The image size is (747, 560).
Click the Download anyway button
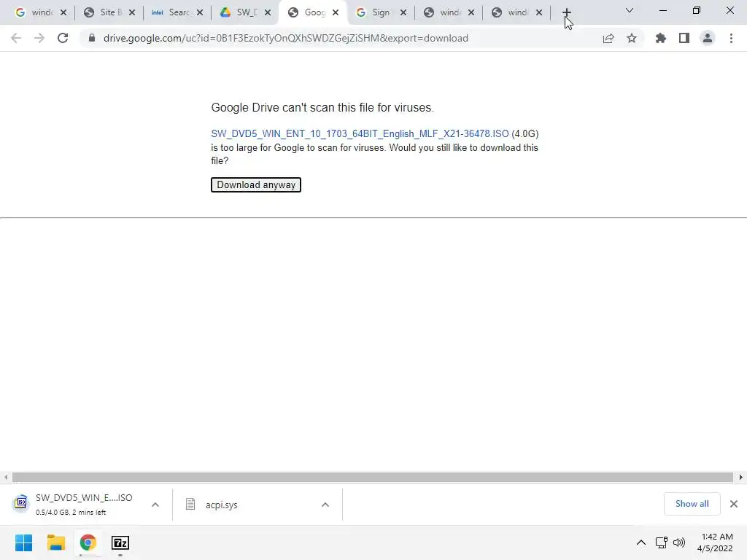pyautogui.click(x=256, y=184)
